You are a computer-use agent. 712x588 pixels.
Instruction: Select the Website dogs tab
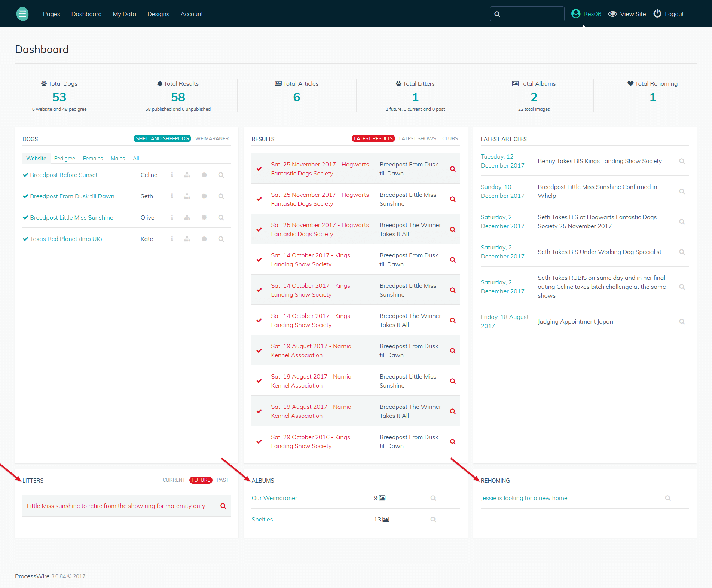36,159
